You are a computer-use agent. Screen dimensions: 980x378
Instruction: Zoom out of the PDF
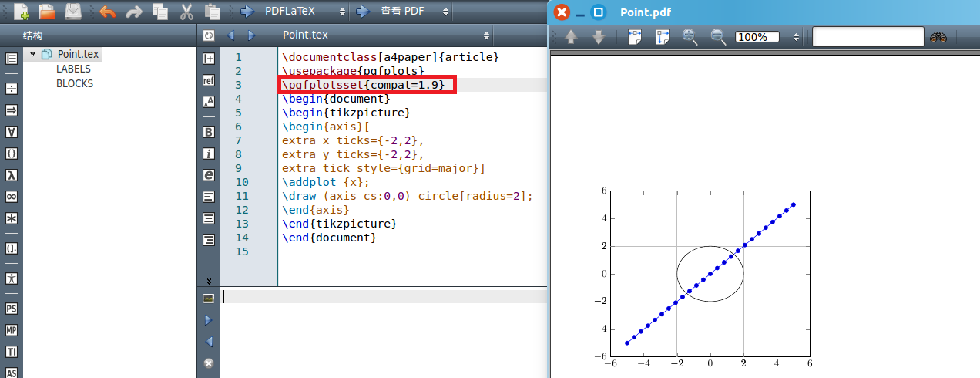(x=717, y=37)
